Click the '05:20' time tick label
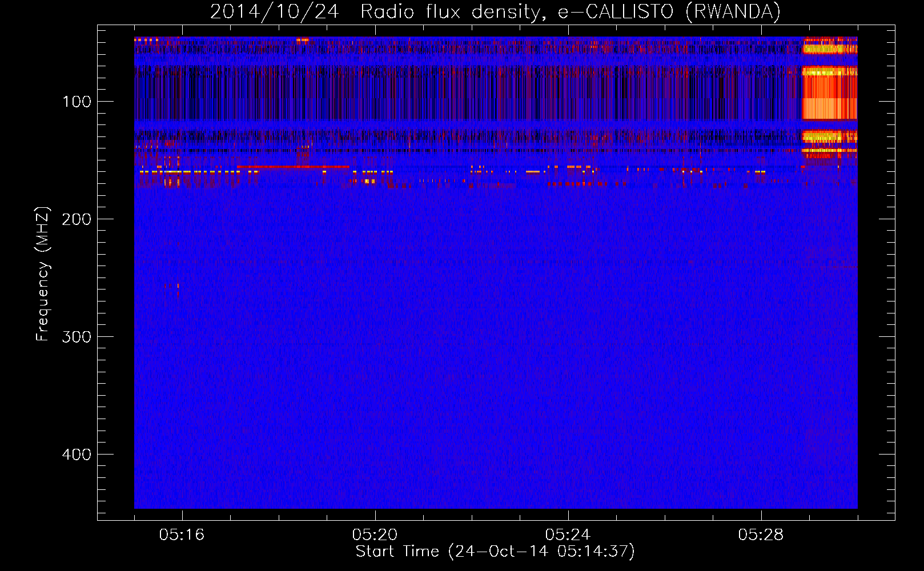The image size is (924, 571). [x=375, y=535]
